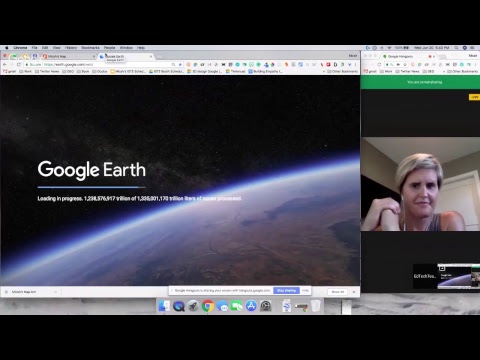Image resolution: width=480 pixels, height=360 pixels.
Task: Open Messages from the Dock
Action: [x=222, y=306]
